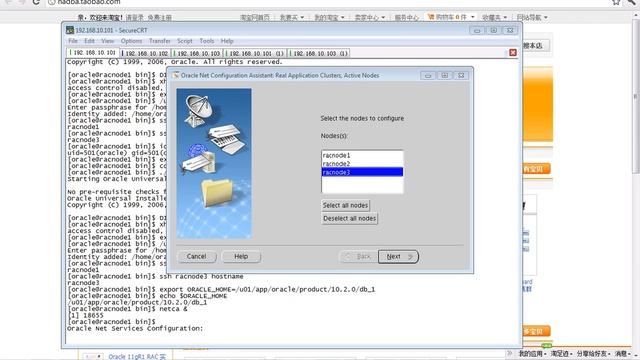The width and height of the screenshot is (640, 360).
Task: Click the shopping cart icon in Taobao header
Action: [431, 17]
